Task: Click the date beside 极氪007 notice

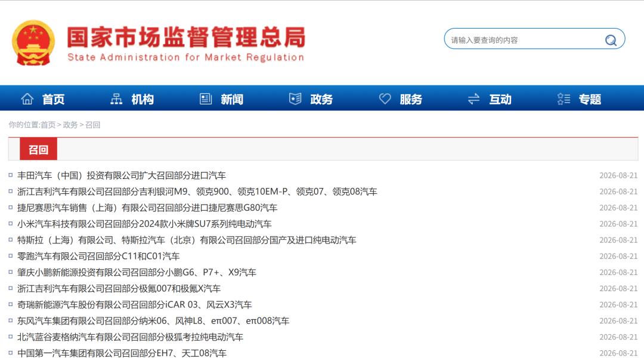Action: pyautogui.click(x=618, y=289)
